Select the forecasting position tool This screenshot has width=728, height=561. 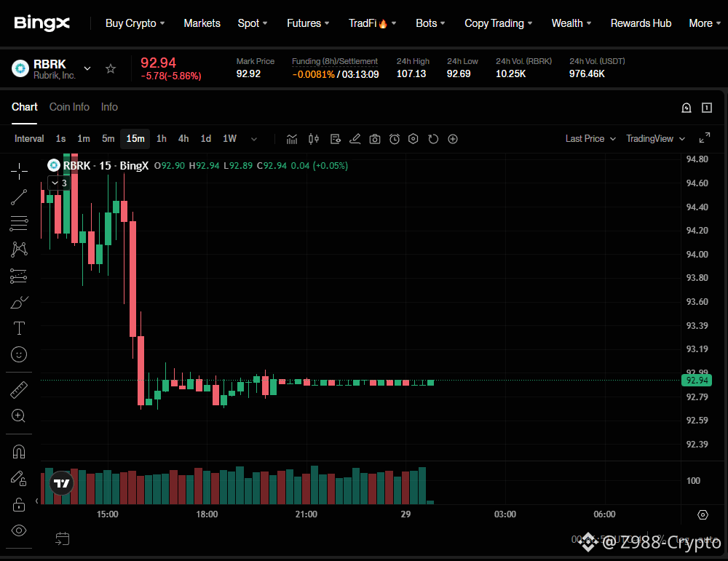(19, 276)
